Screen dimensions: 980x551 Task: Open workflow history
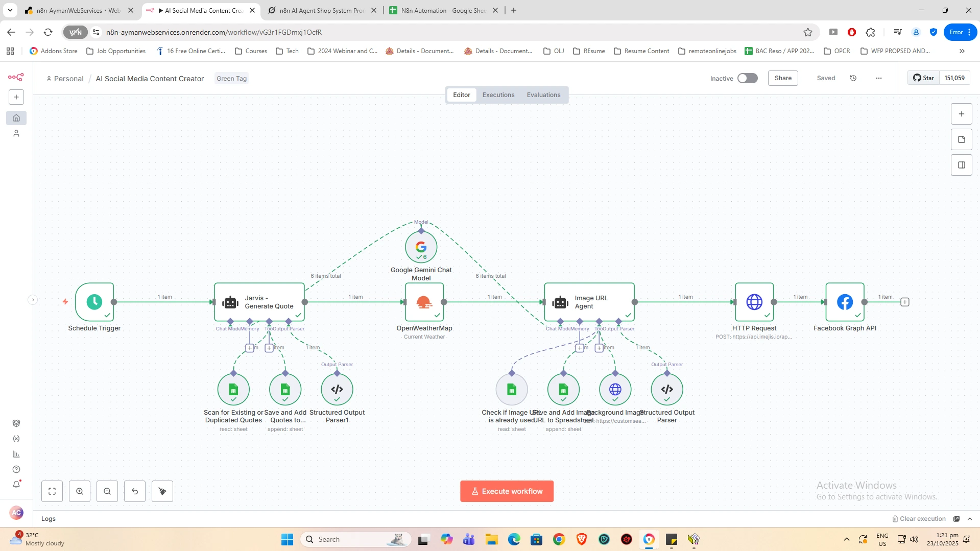(853, 78)
